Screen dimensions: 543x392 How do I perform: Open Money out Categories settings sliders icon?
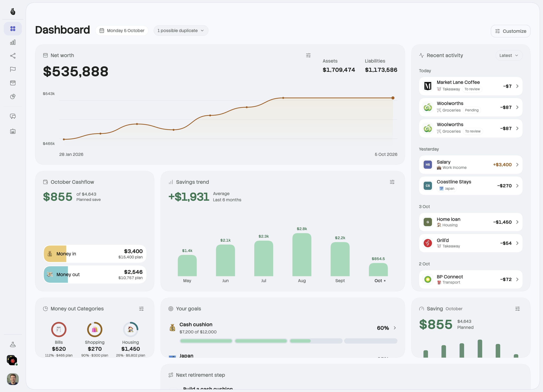pyautogui.click(x=141, y=309)
